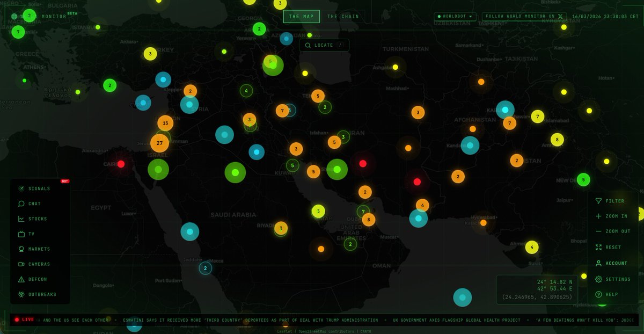
Task: Click Zoom Out on the map
Action: 613,231
